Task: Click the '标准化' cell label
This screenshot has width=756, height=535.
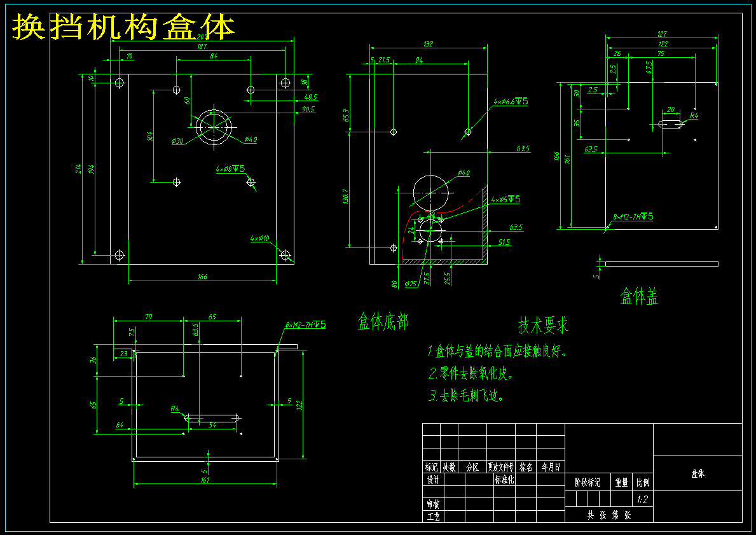Action: [x=504, y=480]
